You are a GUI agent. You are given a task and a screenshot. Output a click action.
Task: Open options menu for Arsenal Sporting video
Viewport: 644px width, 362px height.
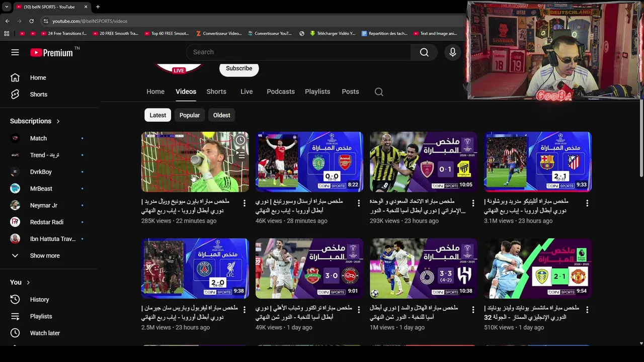click(x=359, y=203)
